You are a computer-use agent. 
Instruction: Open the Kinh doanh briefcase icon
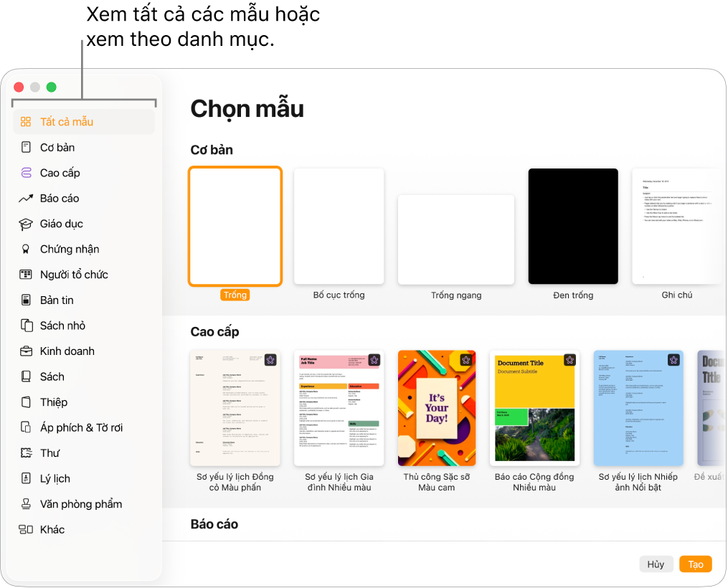point(26,351)
